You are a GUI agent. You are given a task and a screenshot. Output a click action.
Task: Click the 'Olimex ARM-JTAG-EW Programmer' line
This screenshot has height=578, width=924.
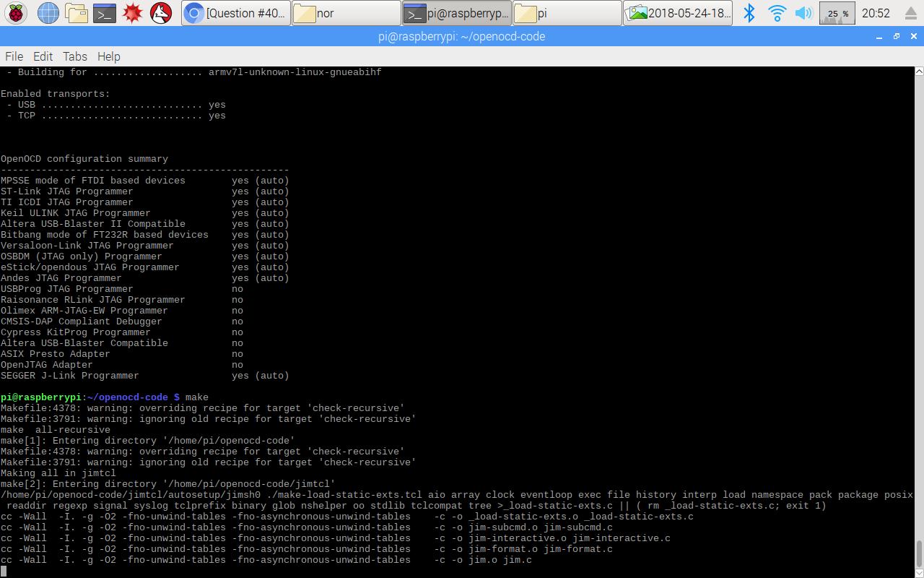[x=122, y=311]
